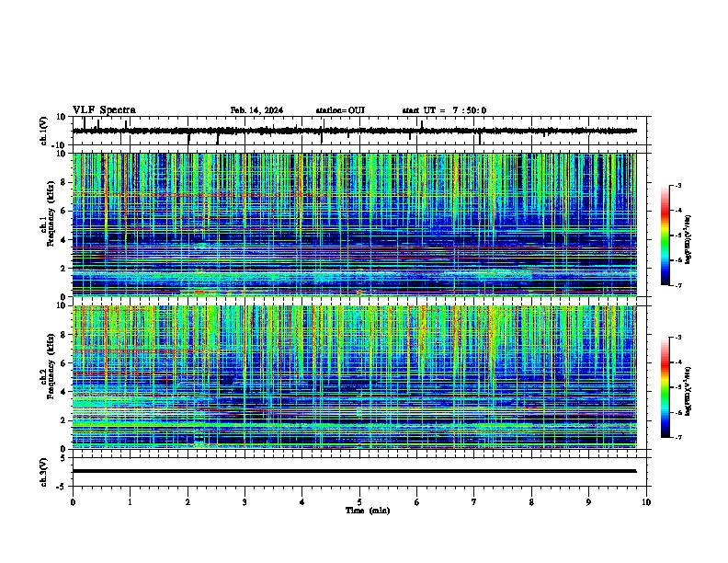Click the "2" kHz tick on ch.1 spectrogram
Screen dimensions: 728x563
(63, 269)
